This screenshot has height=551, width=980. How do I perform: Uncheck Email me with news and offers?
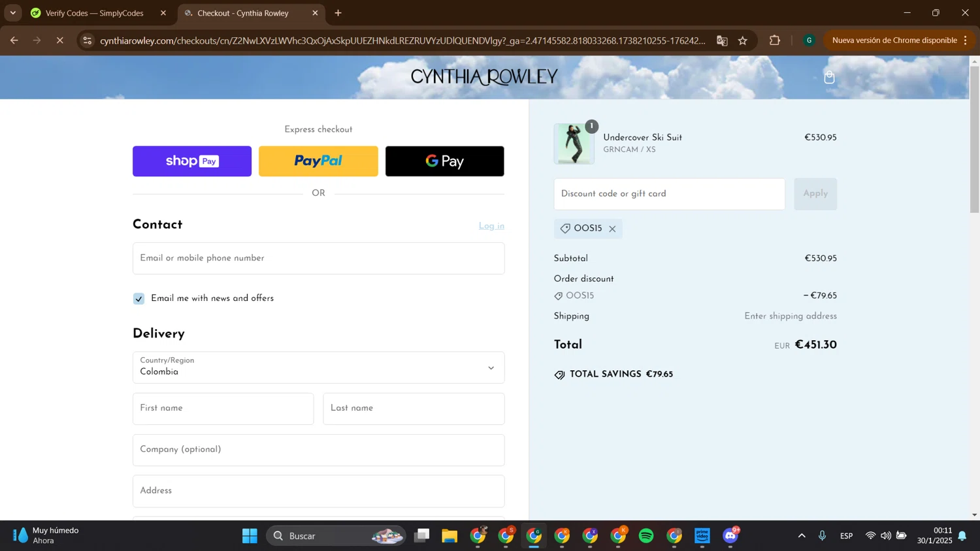pyautogui.click(x=139, y=298)
